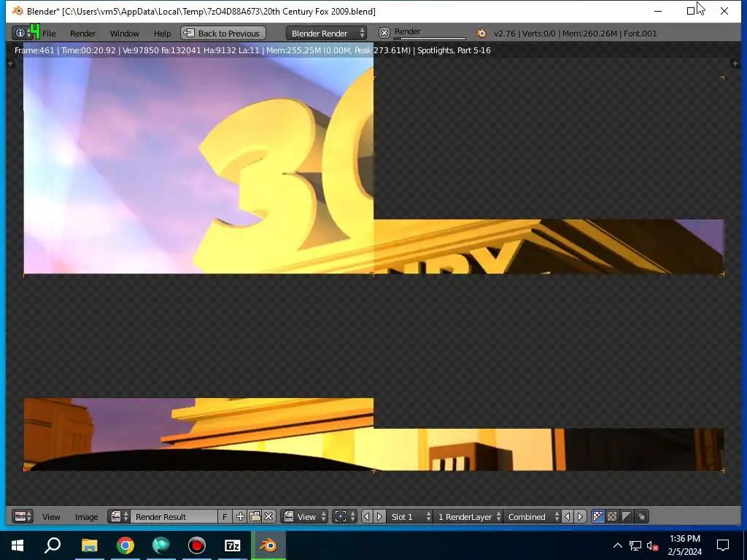This screenshot has width=747, height=560.
Task: Toggle Color channel display checker icon
Action: tap(612, 517)
